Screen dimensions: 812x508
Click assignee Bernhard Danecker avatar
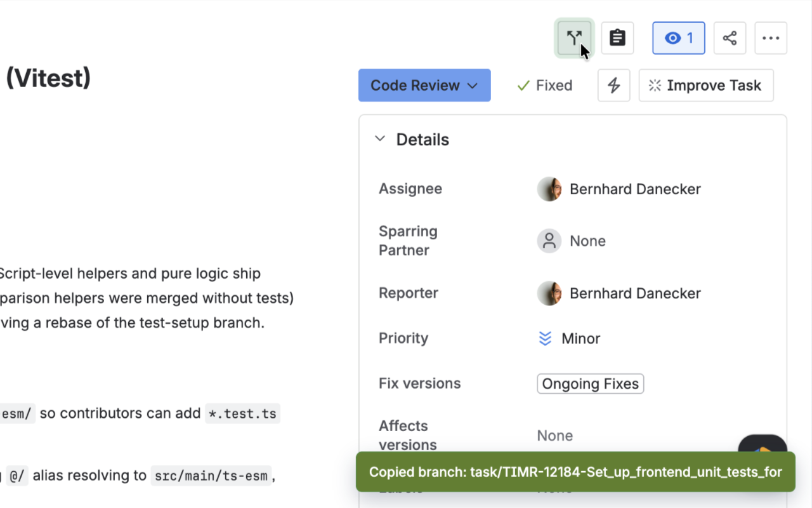[549, 189]
